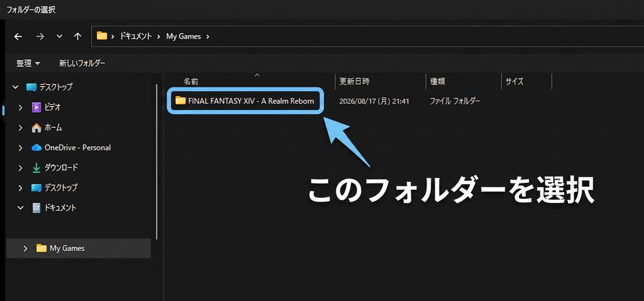Open recent locations dropdown chevron
This screenshot has height=301, width=644.
60,36
